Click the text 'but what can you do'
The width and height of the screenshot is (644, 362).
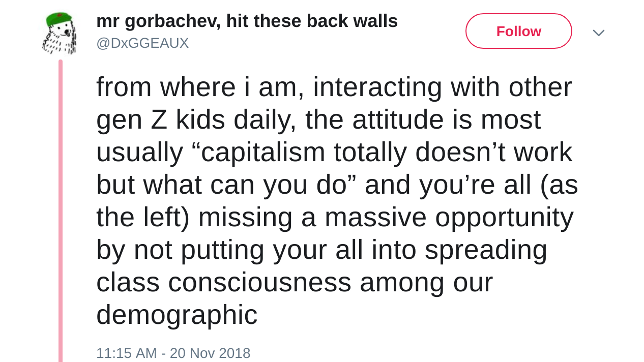[221, 185]
